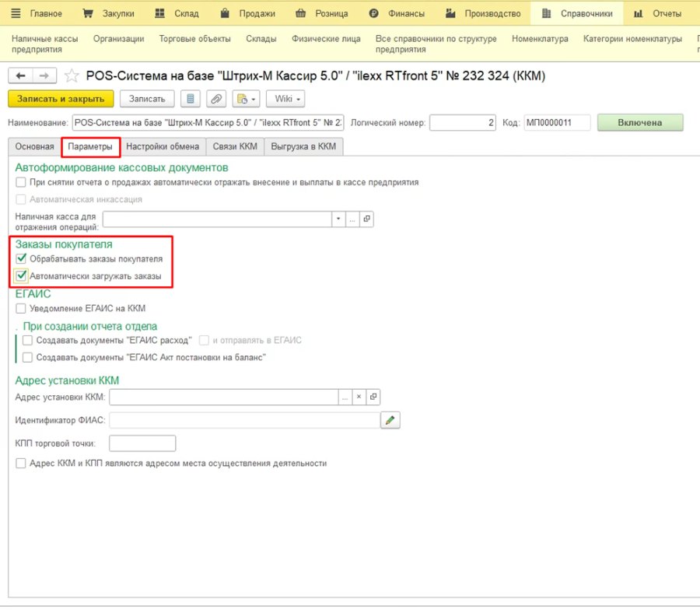Click ellipsis button in KKM installation address field
The width and height of the screenshot is (700, 613).
(x=345, y=397)
